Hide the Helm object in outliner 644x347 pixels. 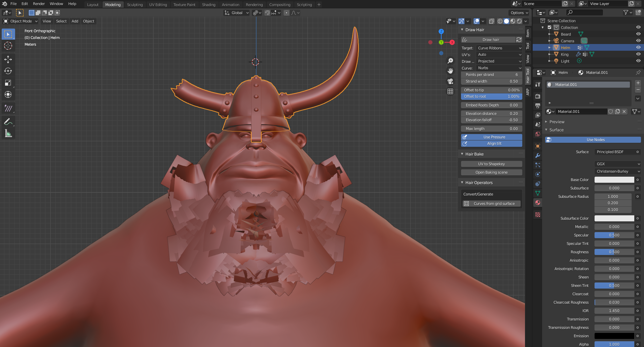[638, 47]
